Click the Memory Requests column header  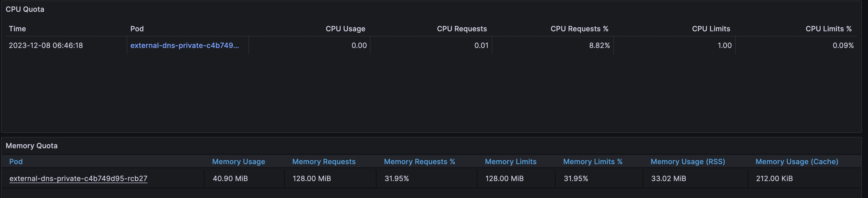pyautogui.click(x=324, y=162)
